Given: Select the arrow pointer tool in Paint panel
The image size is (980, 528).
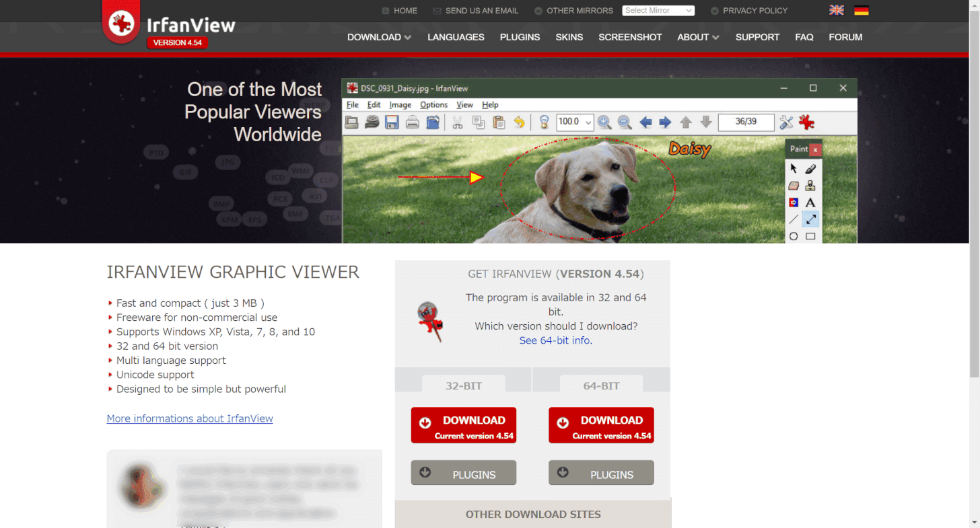Looking at the screenshot, I should 794,169.
